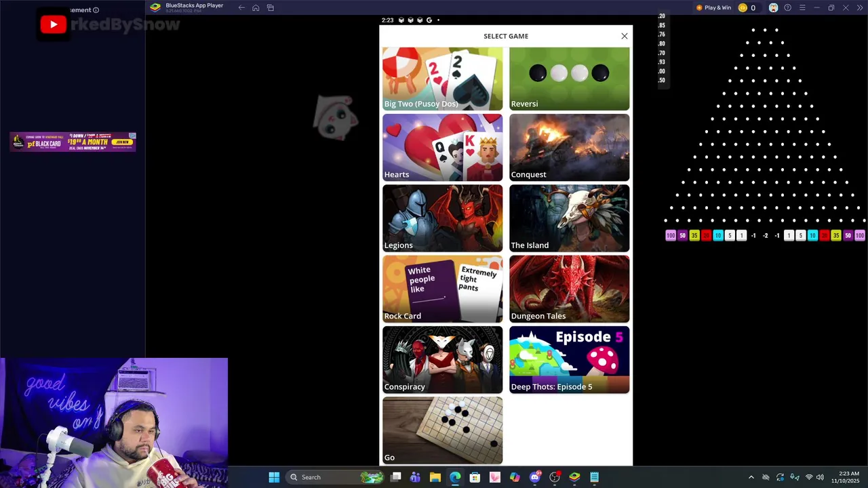The width and height of the screenshot is (868, 488).
Task: Click the YouTube logo icon
Action: pos(54,25)
